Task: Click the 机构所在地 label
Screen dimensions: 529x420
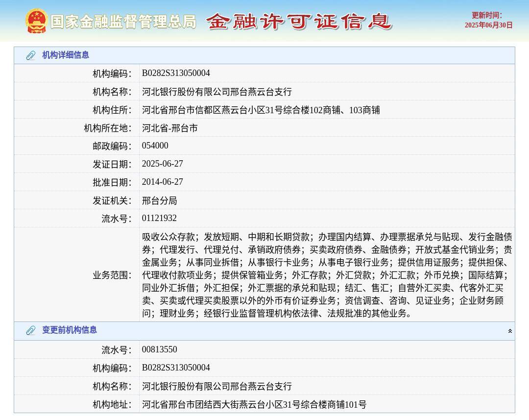Action: [x=108, y=128]
